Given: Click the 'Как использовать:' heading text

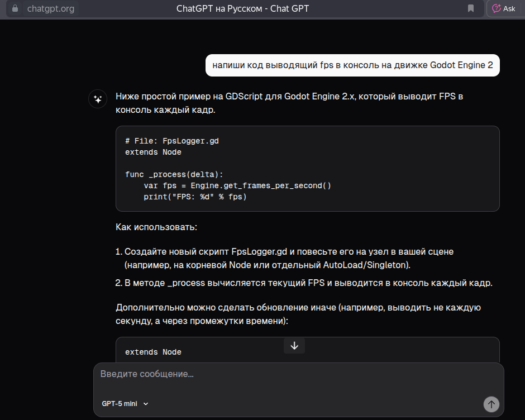Looking at the screenshot, I should point(156,227).
